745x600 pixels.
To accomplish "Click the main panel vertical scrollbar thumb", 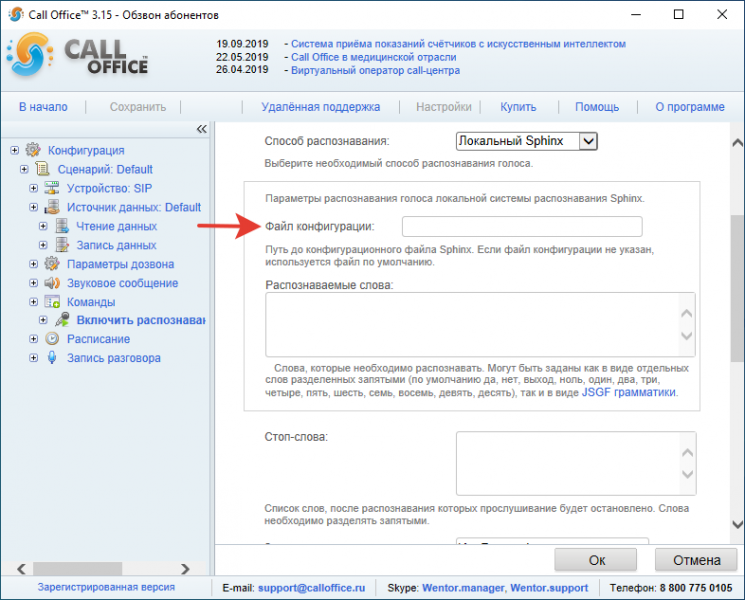I will point(737,288).
